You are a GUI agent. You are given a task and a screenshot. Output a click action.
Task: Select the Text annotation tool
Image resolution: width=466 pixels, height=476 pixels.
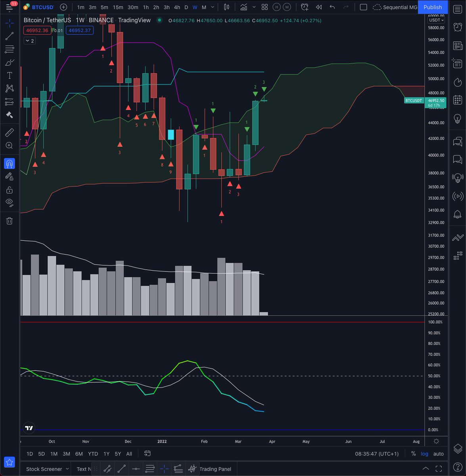pyautogui.click(x=10, y=75)
